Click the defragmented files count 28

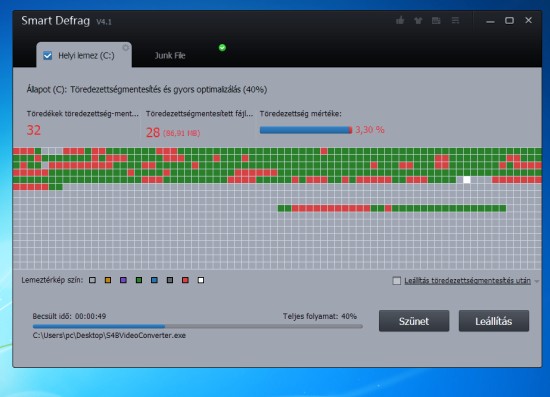(153, 133)
